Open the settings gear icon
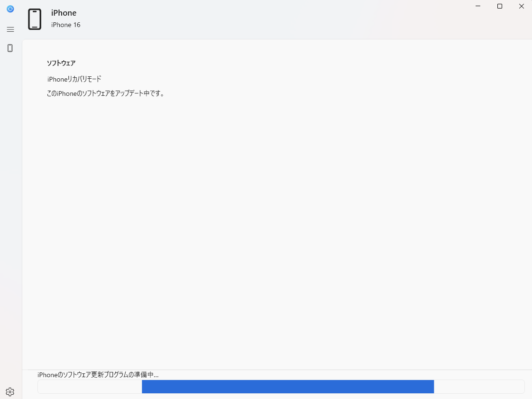This screenshot has height=399, width=532. 10,391
